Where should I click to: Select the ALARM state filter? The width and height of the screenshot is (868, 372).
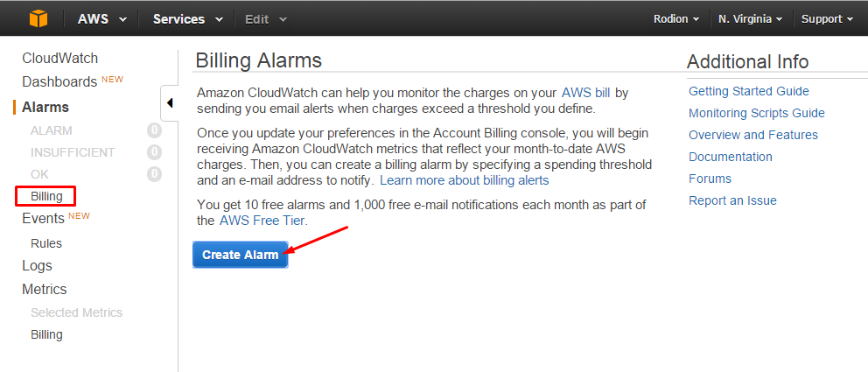[52, 130]
